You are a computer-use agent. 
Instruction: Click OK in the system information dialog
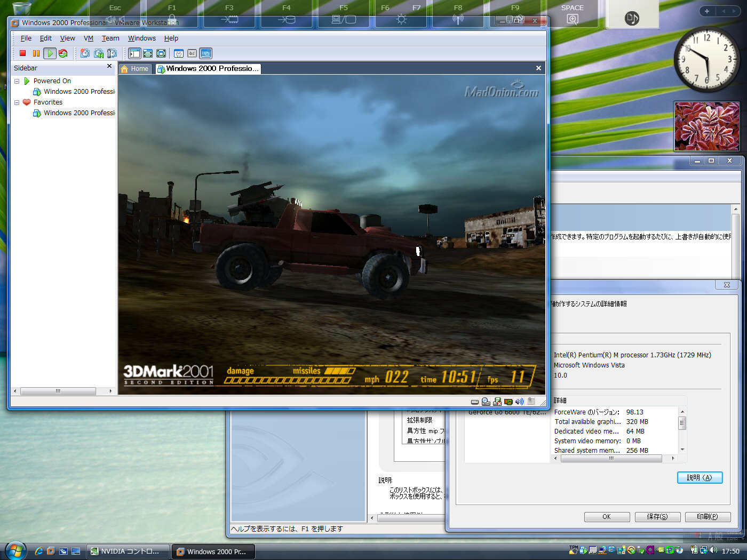607,517
